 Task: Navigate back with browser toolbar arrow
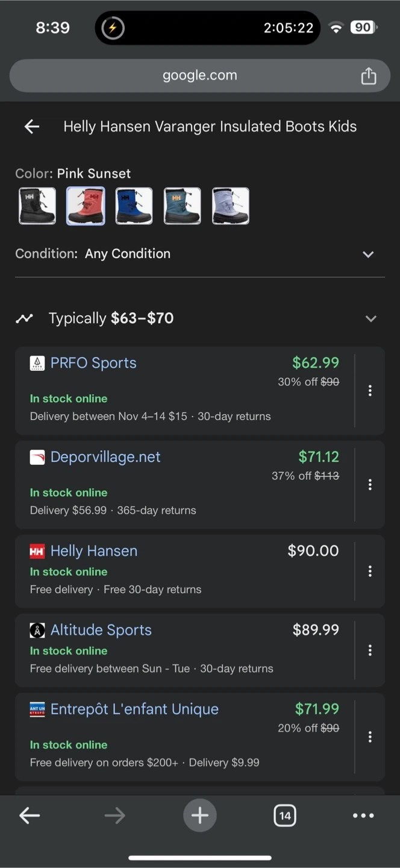(30, 816)
